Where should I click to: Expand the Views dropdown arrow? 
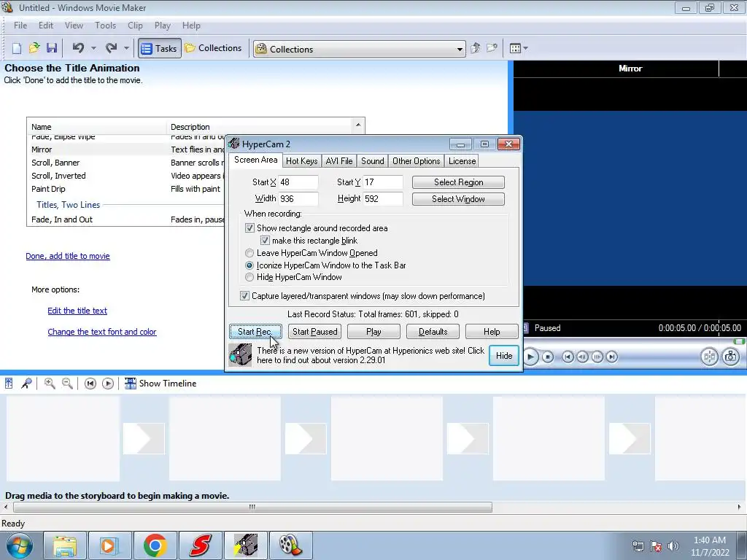point(525,48)
